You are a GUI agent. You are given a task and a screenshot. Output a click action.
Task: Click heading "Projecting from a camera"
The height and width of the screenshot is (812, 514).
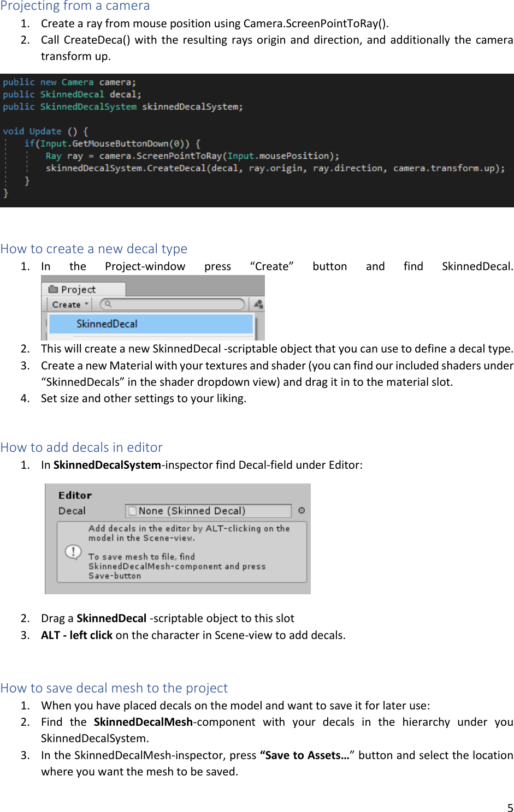75,6
